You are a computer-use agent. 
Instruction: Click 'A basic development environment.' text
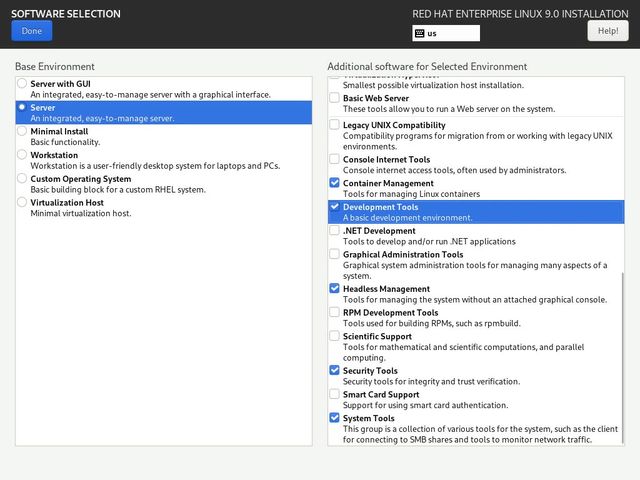click(407, 218)
